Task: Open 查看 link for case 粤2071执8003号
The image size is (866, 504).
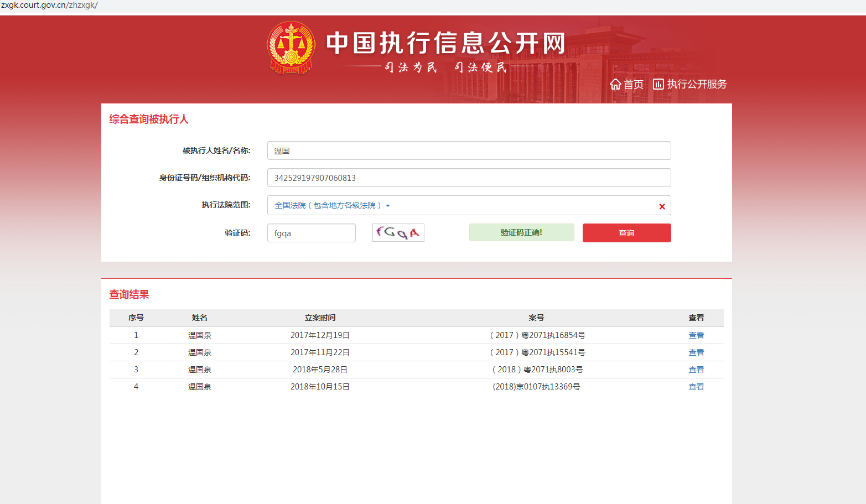Action: click(x=696, y=370)
